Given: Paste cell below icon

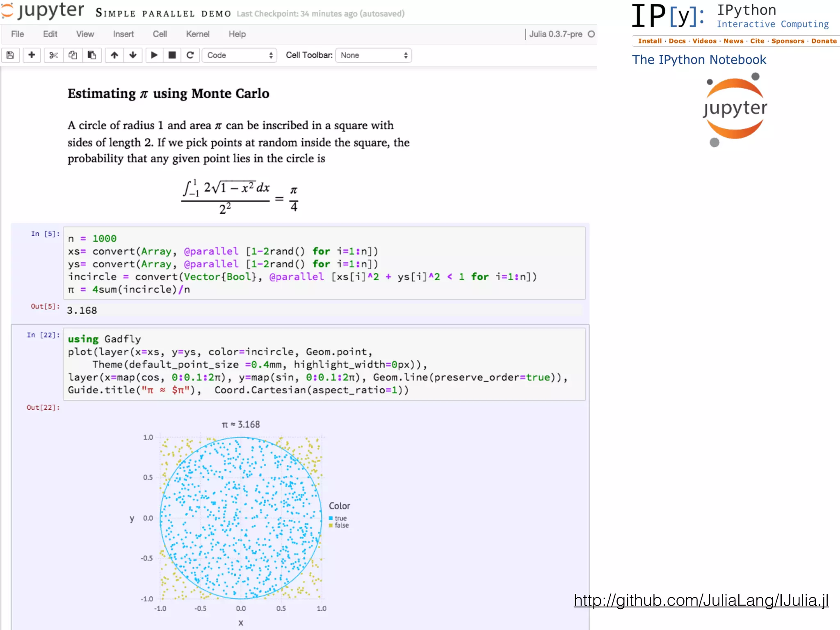Looking at the screenshot, I should [x=92, y=55].
